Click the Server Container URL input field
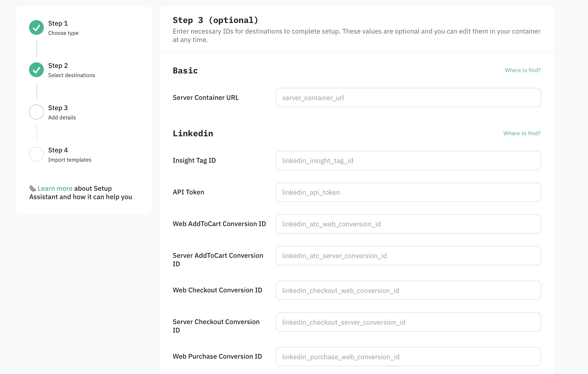Screen dimensions: 588x374 click(x=408, y=97)
